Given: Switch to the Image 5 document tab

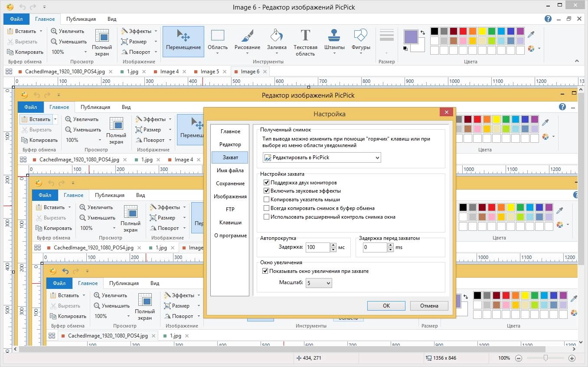Looking at the screenshot, I should pos(210,72).
